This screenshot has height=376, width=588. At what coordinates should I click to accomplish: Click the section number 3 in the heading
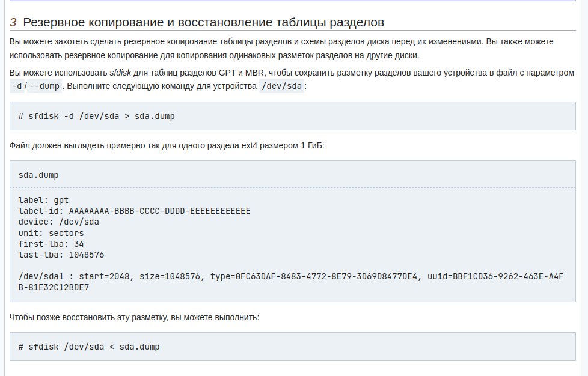coord(13,23)
